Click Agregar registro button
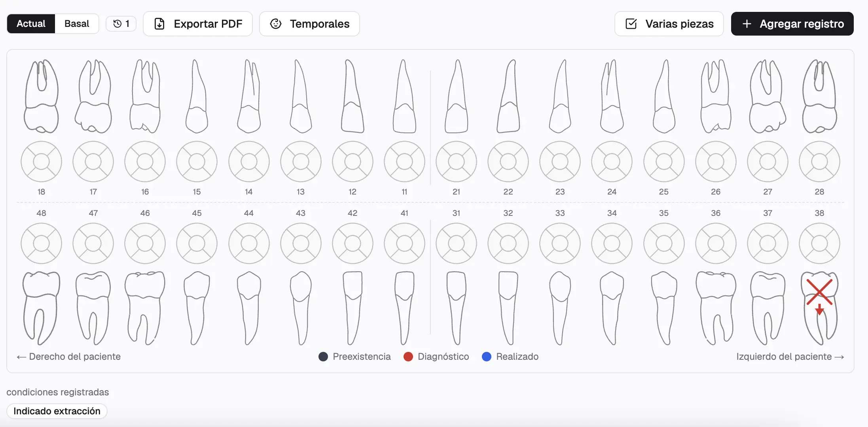Image resolution: width=868 pixels, height=427 pixels. 792,24
